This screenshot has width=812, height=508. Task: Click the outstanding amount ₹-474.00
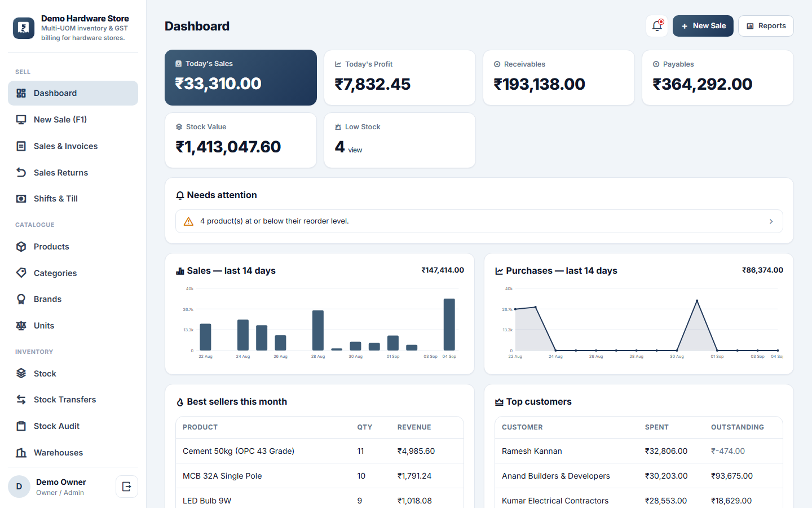(x=728, y=451)
